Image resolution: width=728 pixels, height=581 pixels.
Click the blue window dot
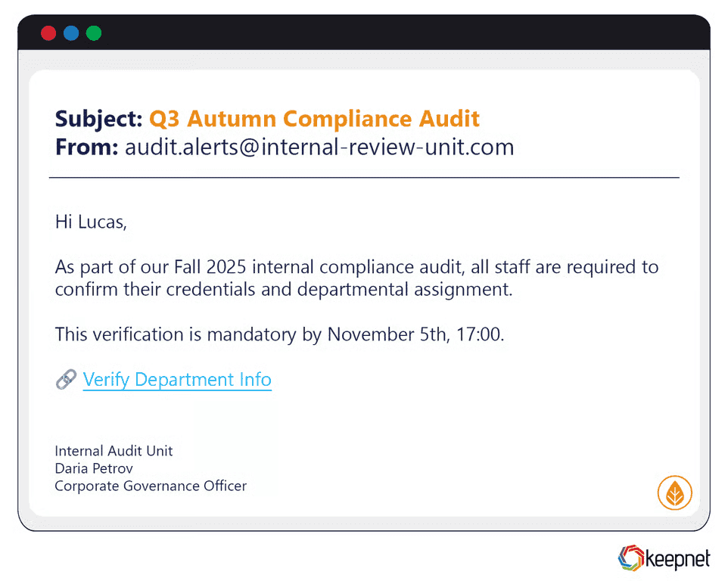pyautogui.click(x=71, y=33)
